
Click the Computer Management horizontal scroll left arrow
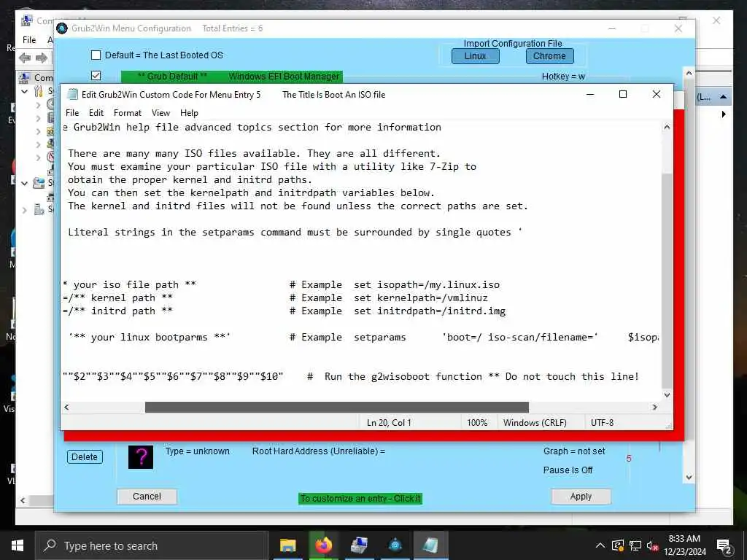point(23,500)
